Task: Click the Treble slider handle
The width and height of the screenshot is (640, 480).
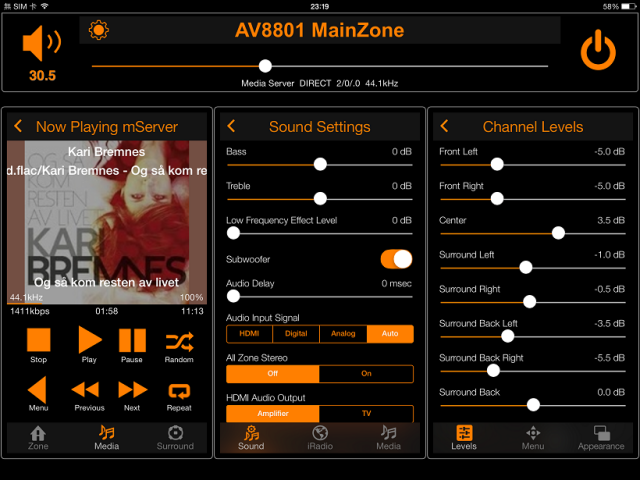Action: click(x=320, y=199)
